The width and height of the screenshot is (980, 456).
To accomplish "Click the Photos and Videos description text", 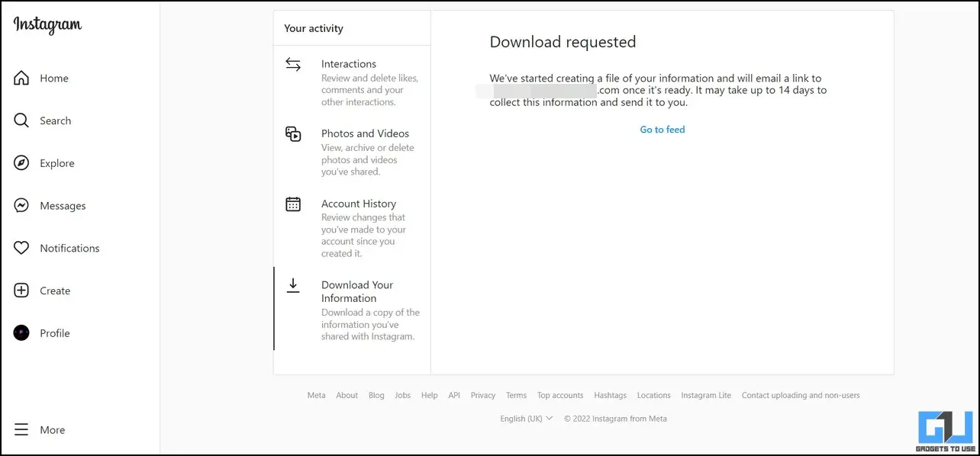I will [x=368, y=159].
